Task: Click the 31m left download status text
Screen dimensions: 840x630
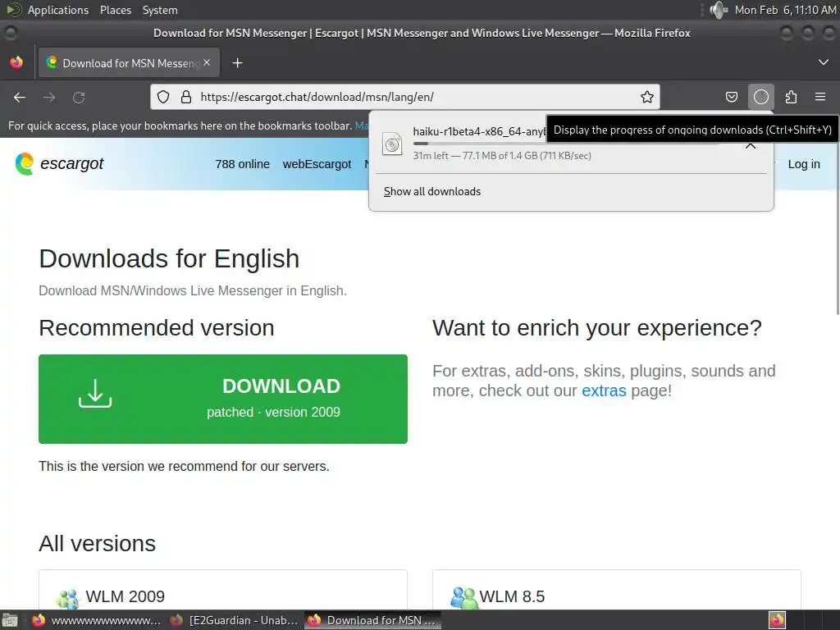Action: (x=502, y=156)
